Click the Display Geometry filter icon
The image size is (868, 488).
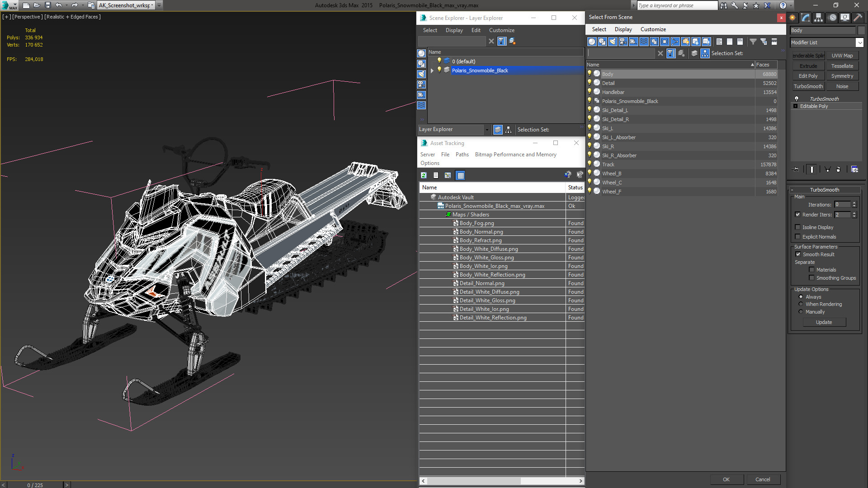[592, 42]
